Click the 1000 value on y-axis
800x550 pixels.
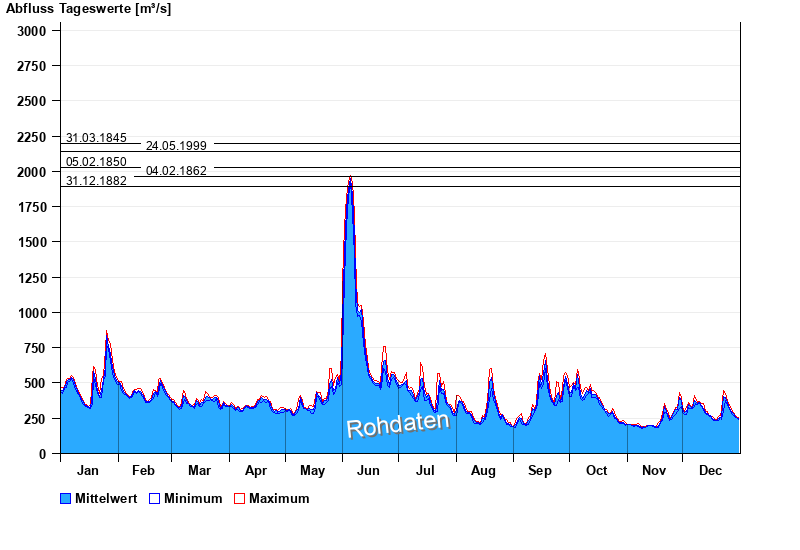(x=32, y=313)
